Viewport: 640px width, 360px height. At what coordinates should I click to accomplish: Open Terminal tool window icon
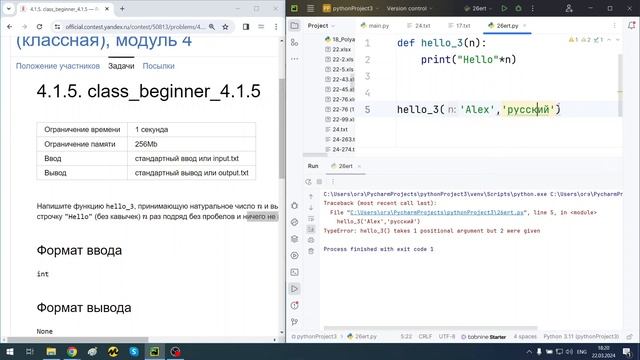tap(294, 272)
